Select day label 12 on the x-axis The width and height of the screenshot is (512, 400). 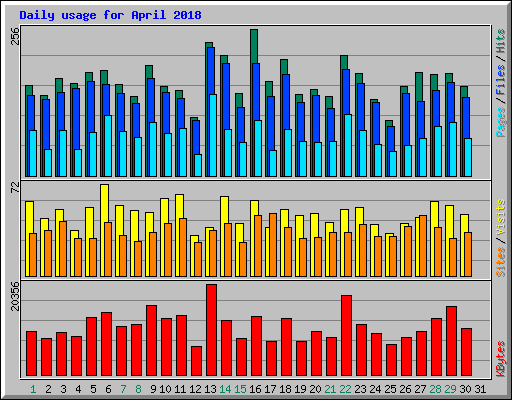195,389
